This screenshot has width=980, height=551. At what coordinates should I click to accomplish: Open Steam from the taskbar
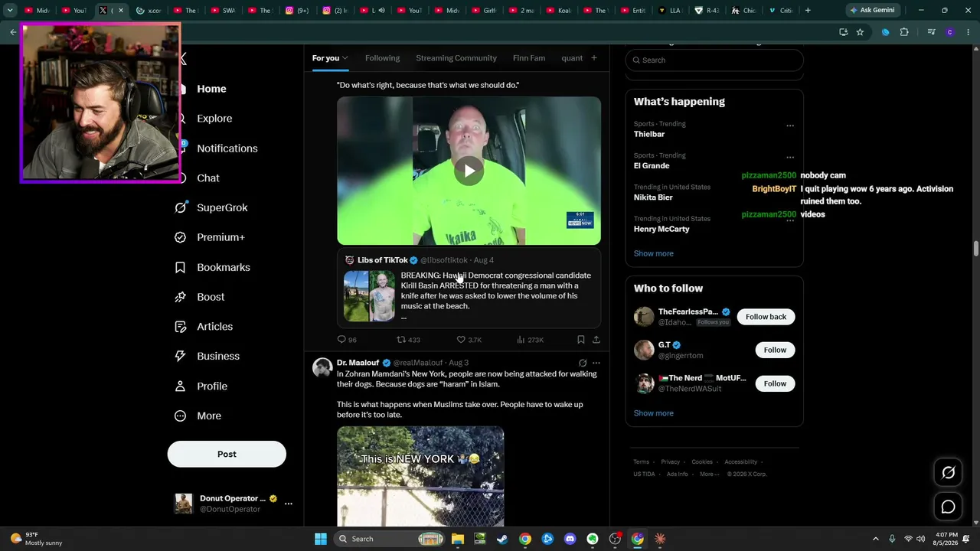pos(502,539)
